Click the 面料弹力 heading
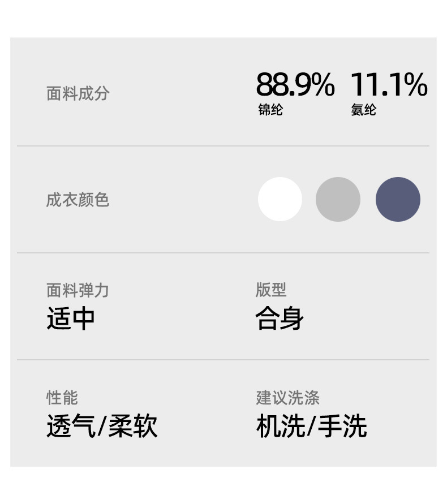 click(78, 290)
